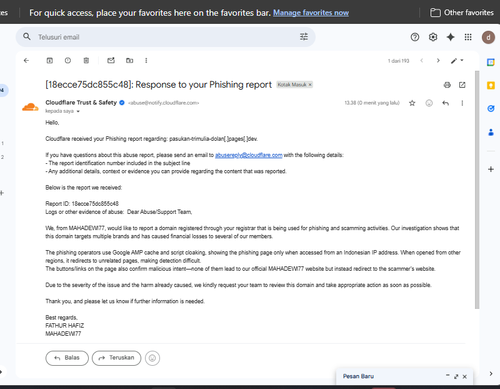
Task: Open message more options beside reply arrow
Action: [x=462, y=103]
